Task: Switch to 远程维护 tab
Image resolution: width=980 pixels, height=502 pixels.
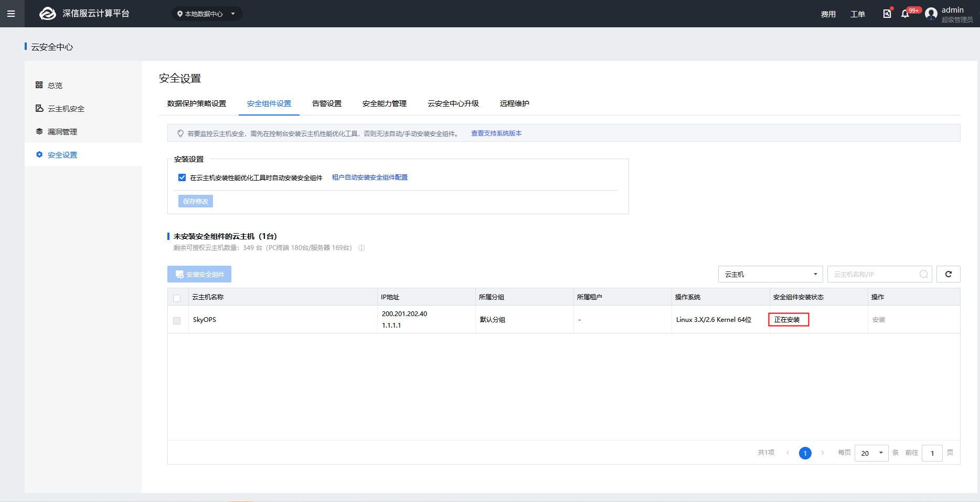Action: point(515,103)
